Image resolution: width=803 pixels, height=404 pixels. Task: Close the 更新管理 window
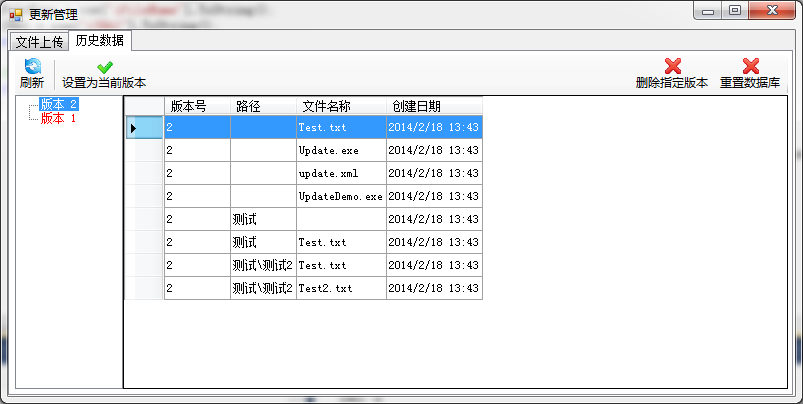(772, 11)
